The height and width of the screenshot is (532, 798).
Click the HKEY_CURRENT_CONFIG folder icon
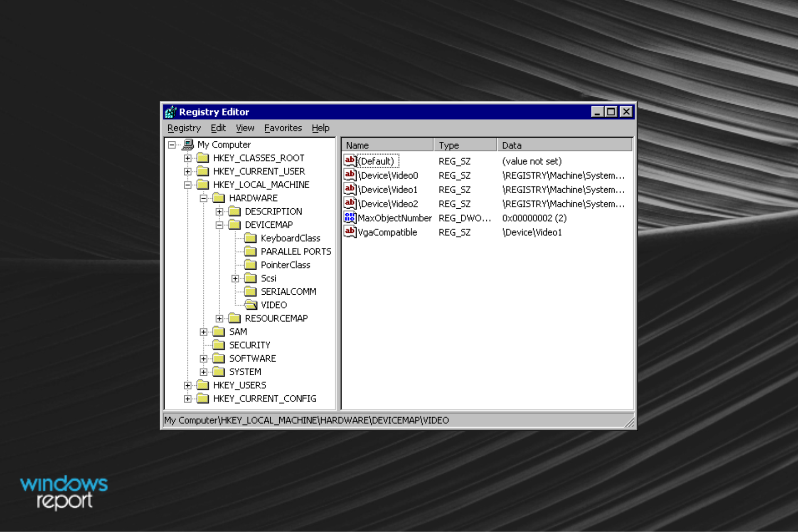[203, 398]
